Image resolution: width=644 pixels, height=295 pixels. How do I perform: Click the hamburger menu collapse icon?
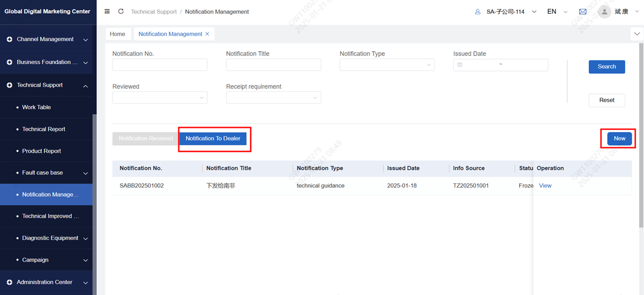(x=107, y=12)
